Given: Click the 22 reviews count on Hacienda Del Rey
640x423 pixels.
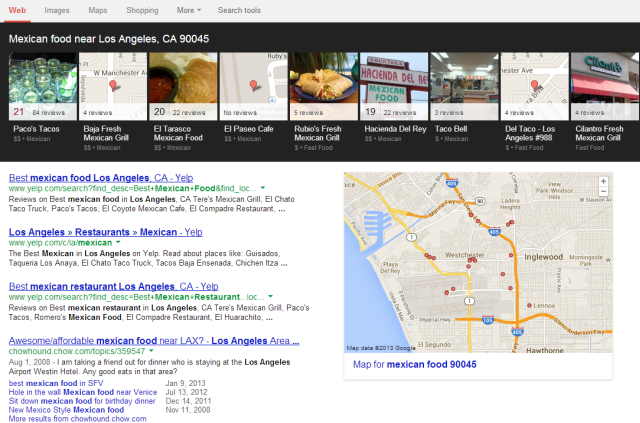Looking at the screenshot, I should tap(400, 113).
